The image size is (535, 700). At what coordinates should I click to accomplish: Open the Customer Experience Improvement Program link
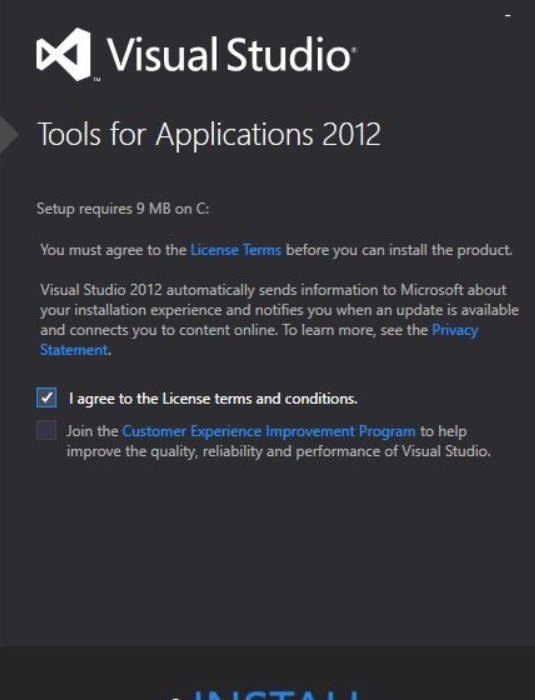269,431
